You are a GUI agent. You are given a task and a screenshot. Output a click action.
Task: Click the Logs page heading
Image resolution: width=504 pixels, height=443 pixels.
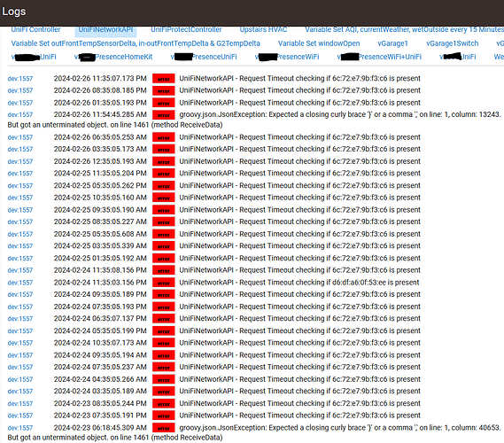pos(14,12)
